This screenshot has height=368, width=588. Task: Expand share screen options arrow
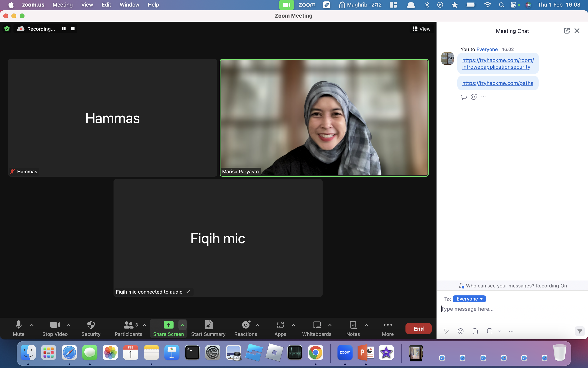point(183,325)
